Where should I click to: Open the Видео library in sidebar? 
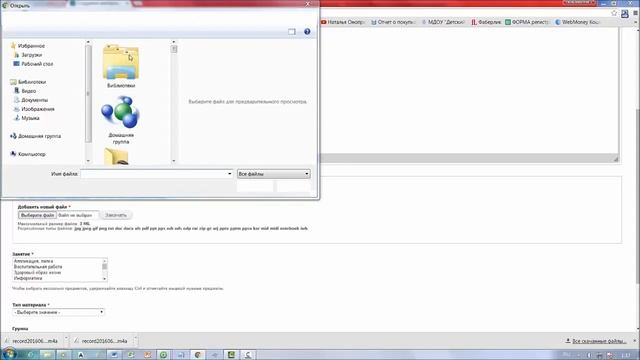pyautogui.click(x=29, y=91)
